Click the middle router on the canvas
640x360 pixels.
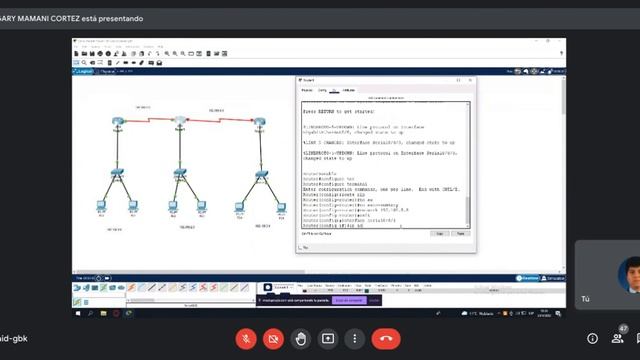pyautogui.click(x=180, y=120)
